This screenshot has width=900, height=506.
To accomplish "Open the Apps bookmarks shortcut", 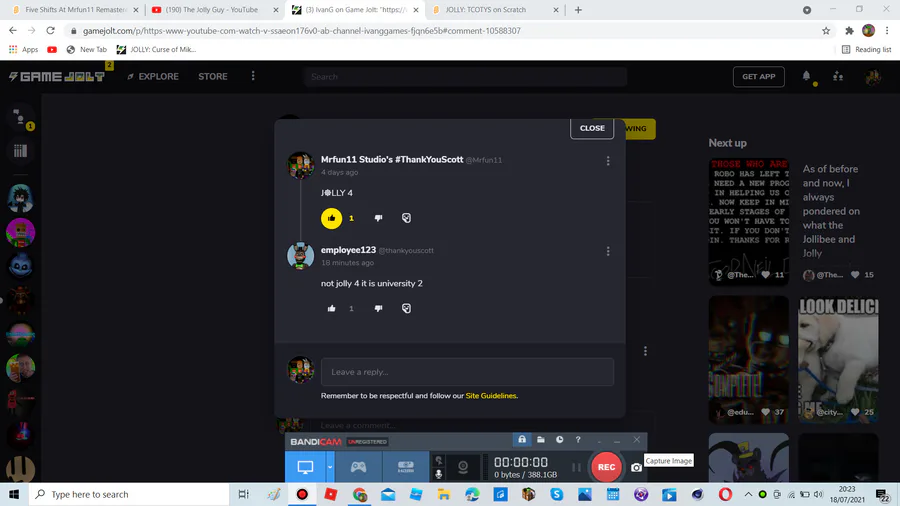I will 24,49.
